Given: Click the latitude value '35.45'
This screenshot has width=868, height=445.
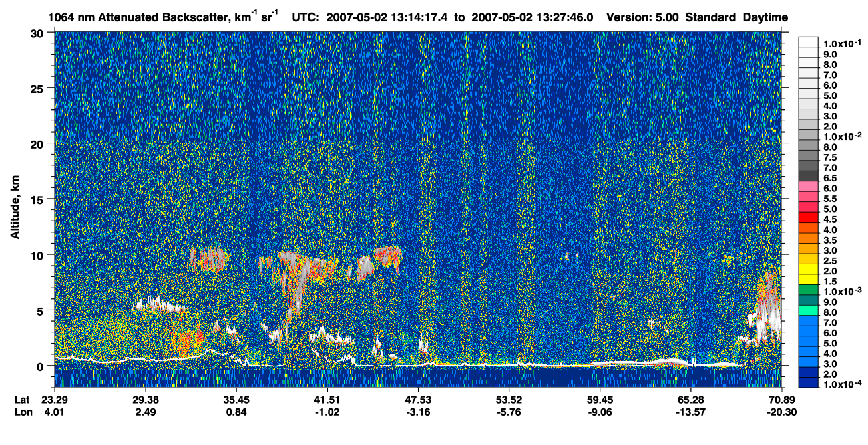Looking at the screenshot, I should click(236, 400).
